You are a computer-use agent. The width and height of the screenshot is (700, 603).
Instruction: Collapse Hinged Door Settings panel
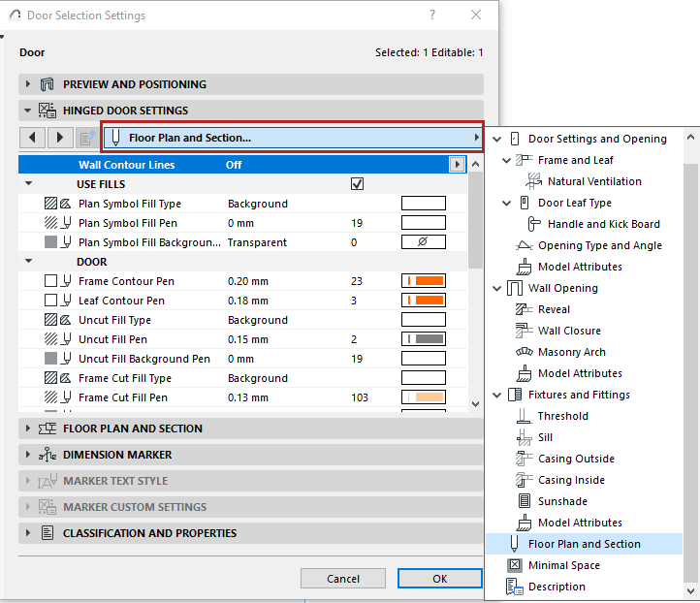coord(28,111)
